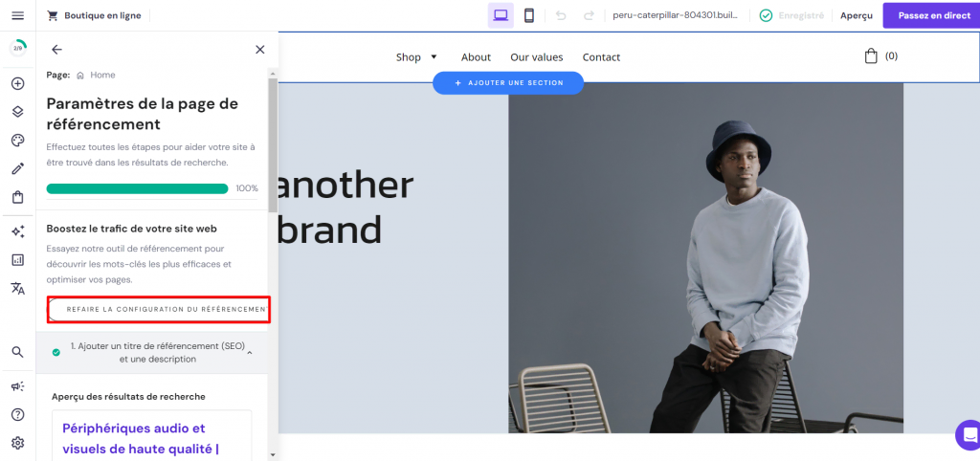980x461 pixels.
Task: Click Refaire la configuration du référencement button
Action: coord(159,309)
